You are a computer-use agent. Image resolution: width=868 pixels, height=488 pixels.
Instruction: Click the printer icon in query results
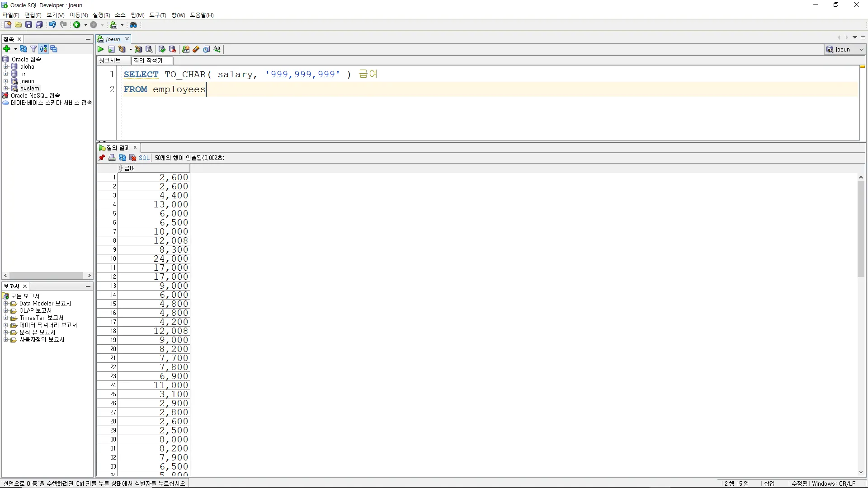[x=112, y=158]
